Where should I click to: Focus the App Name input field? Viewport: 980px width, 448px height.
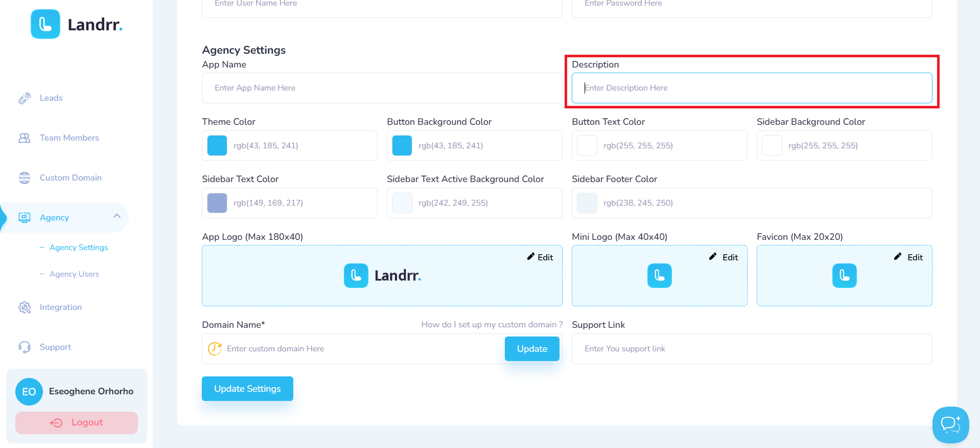click(x=382, y=88)
